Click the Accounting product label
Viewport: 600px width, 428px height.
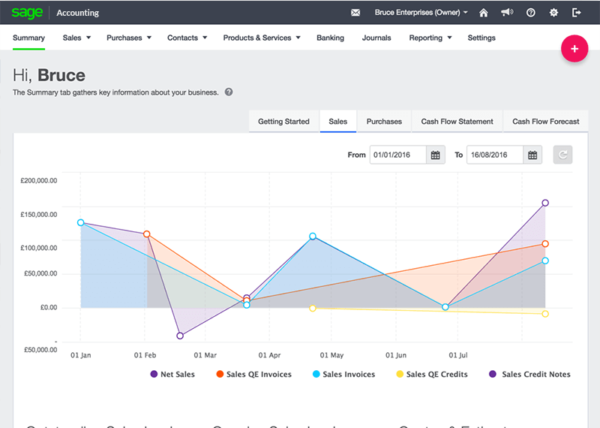click(x=78, y=13)
